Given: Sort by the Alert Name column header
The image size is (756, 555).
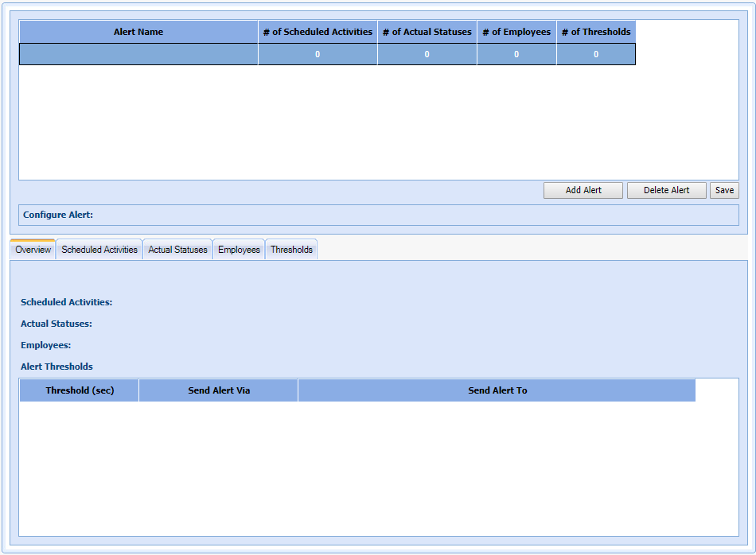Looking at the screenshot, I should pos(138,32).
